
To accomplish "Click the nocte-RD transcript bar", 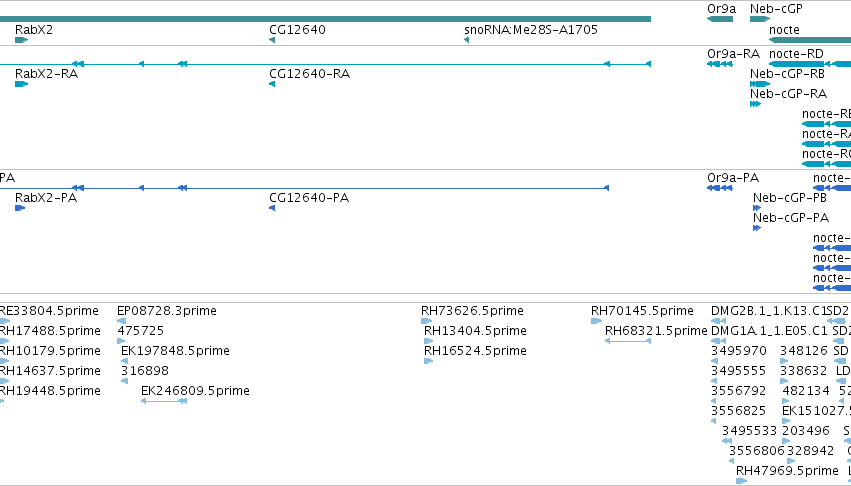I will 810,64.
